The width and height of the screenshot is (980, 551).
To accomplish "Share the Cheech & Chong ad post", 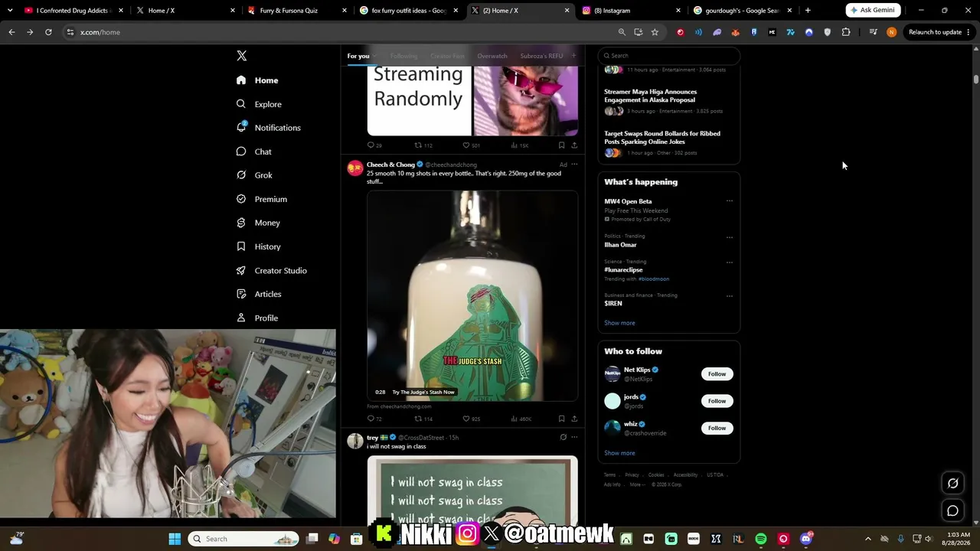I will point(574,419).
